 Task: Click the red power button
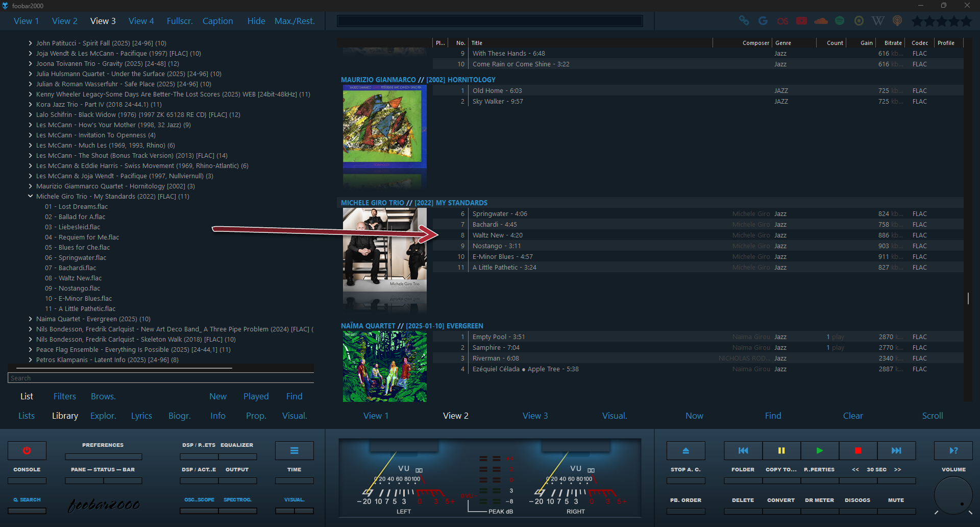coord(27,450)
